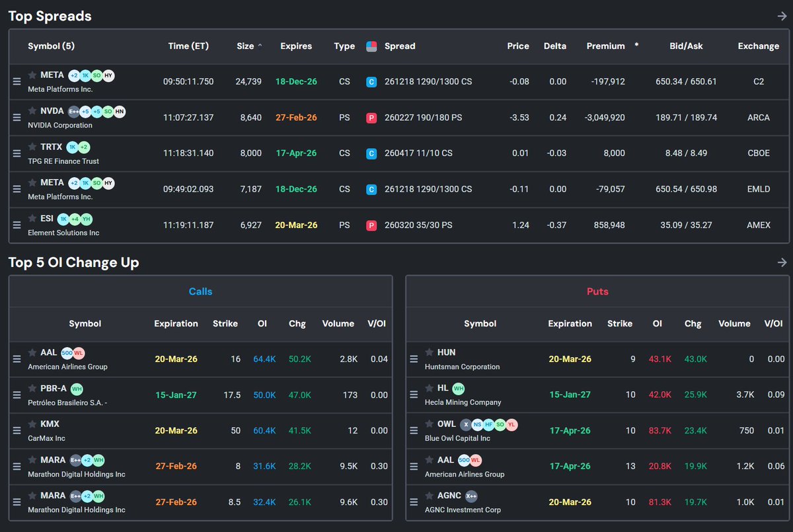Click the blue C badge in TRTX row
The image size is (793, 532).
371,153
